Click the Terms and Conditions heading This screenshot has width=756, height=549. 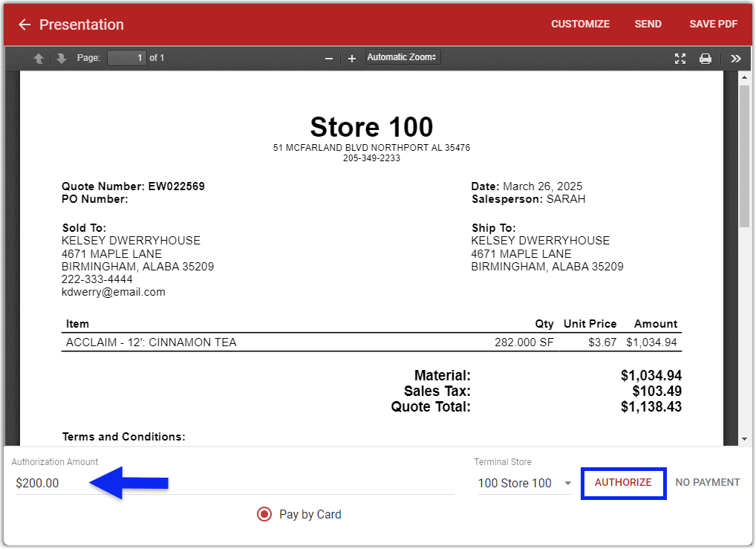[x=124, y=437]
